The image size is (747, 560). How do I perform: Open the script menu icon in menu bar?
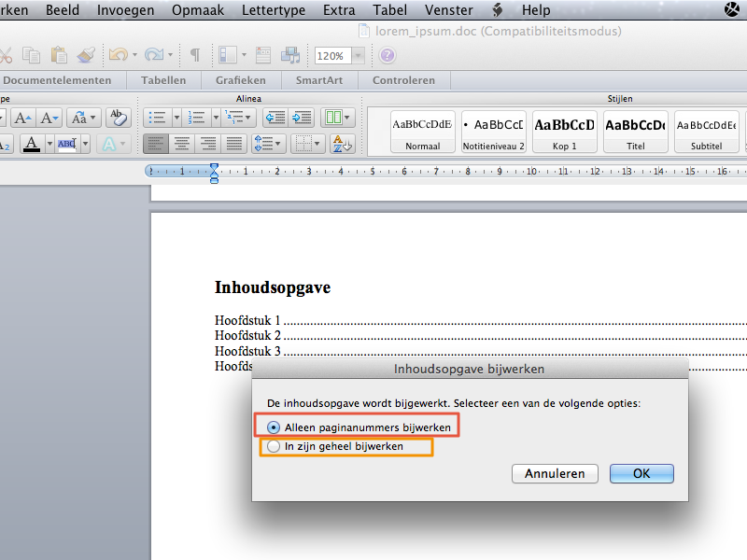pyautogui.click(x=498, y=10)
